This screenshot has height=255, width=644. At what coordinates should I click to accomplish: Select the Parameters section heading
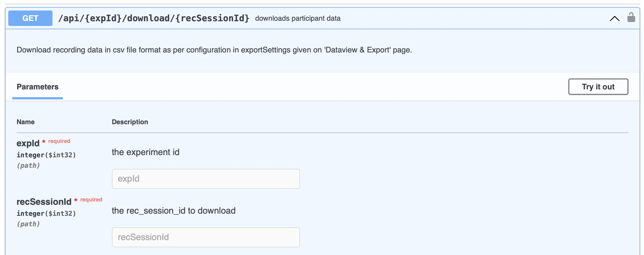point(38,87)
